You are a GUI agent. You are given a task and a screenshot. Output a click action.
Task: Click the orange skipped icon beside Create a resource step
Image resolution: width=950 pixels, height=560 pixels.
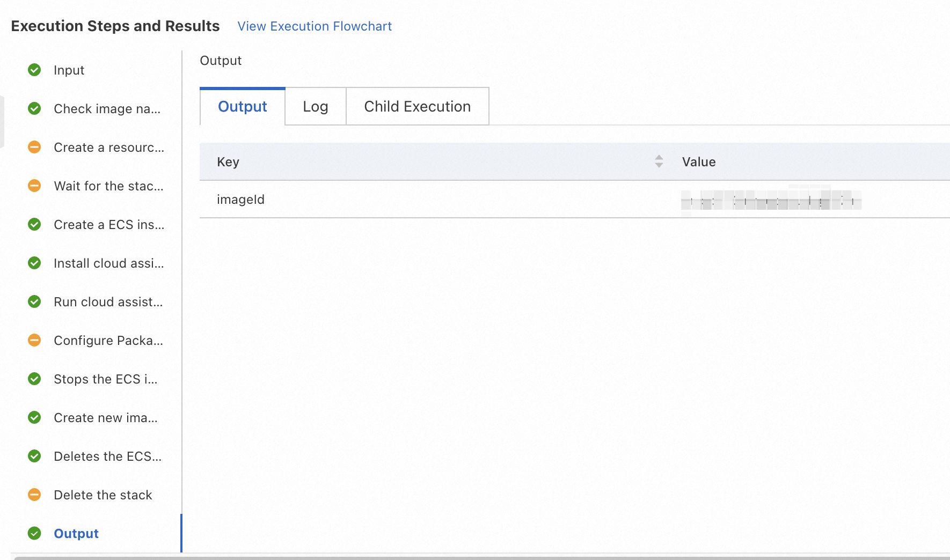(x=34, y=148)
